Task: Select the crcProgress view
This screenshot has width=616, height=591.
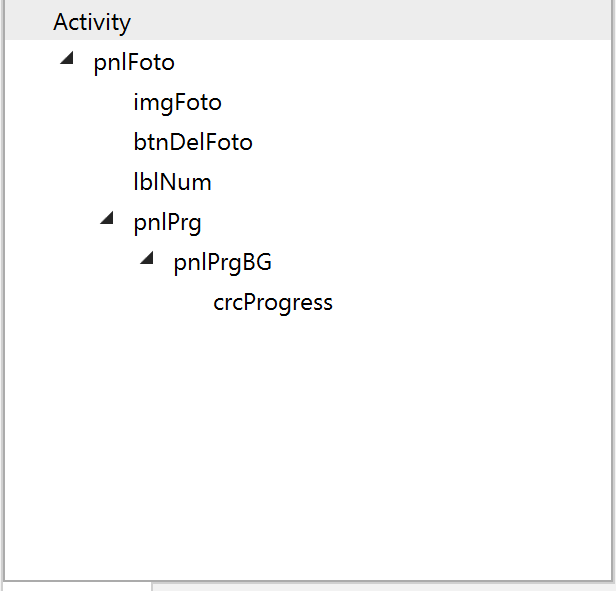Action: (272, 303)
